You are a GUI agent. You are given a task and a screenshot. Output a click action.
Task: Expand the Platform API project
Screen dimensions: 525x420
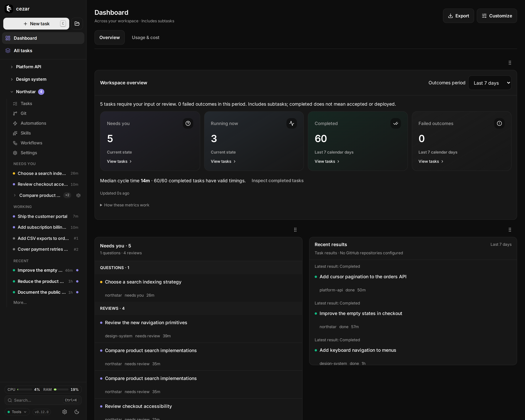[12, 67]
